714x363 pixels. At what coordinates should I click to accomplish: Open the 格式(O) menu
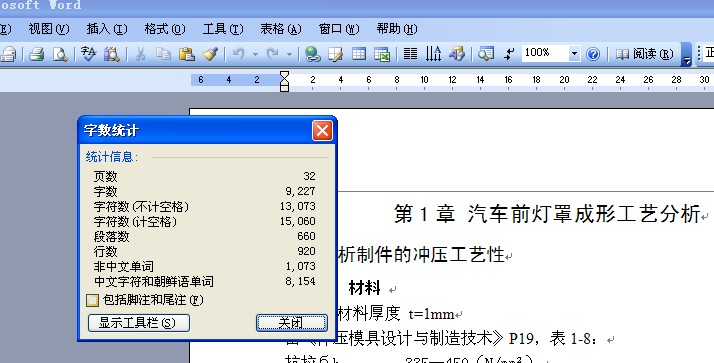(165, 29)
